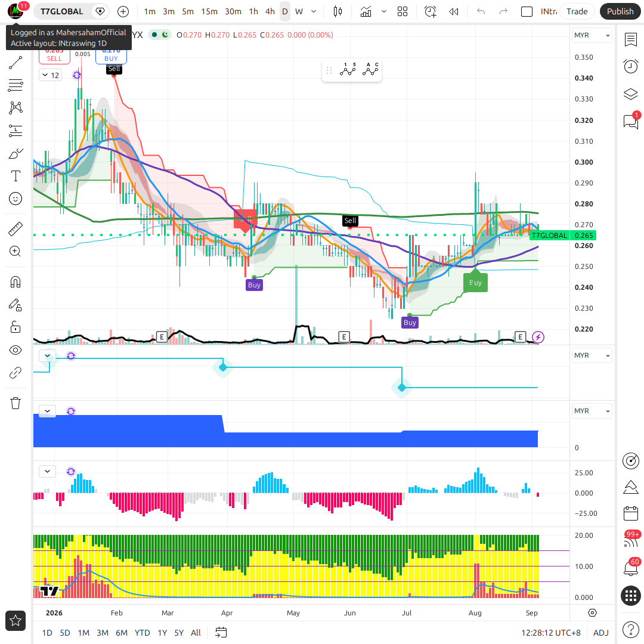
Task: Select the 6M date range
Action: pyautogui.click(x=122, y=633)
